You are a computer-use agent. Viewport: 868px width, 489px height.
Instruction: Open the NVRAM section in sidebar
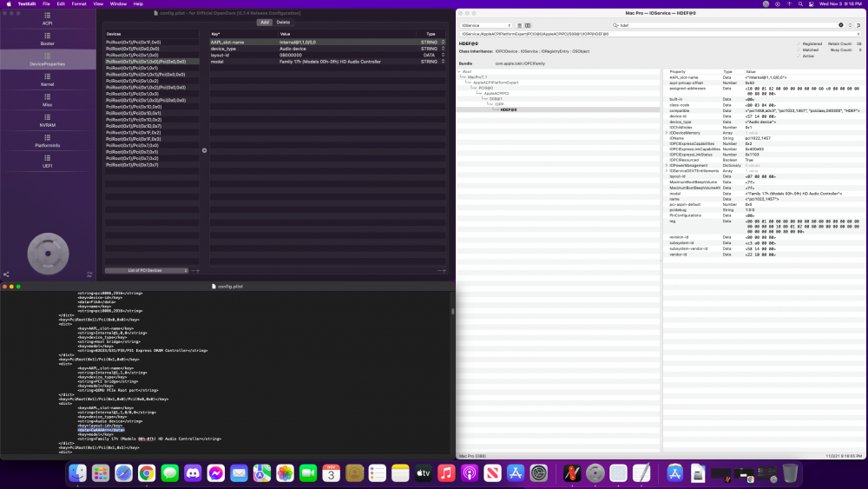pyautogui.click(x=47, y=121)
